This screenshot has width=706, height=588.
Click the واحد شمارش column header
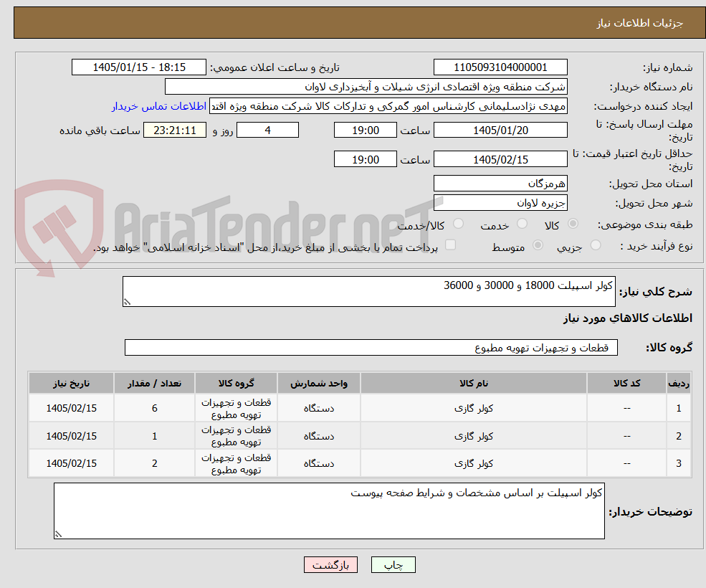pos(319,383)
